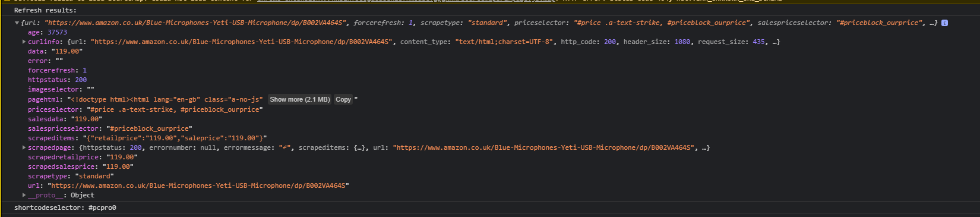The height and width of the screenshot is (217, 980).
Task: Click the Refresh results: log line
Action: coord(45,10)
